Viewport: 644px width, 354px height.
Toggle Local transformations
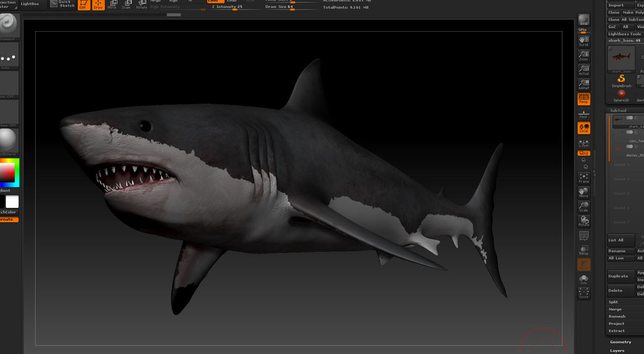(584, 128)
